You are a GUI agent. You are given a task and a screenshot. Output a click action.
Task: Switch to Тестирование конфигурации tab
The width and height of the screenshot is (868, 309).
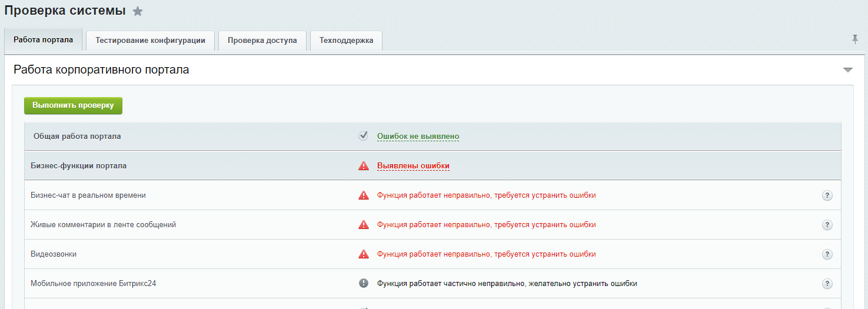tap(150, 41)
